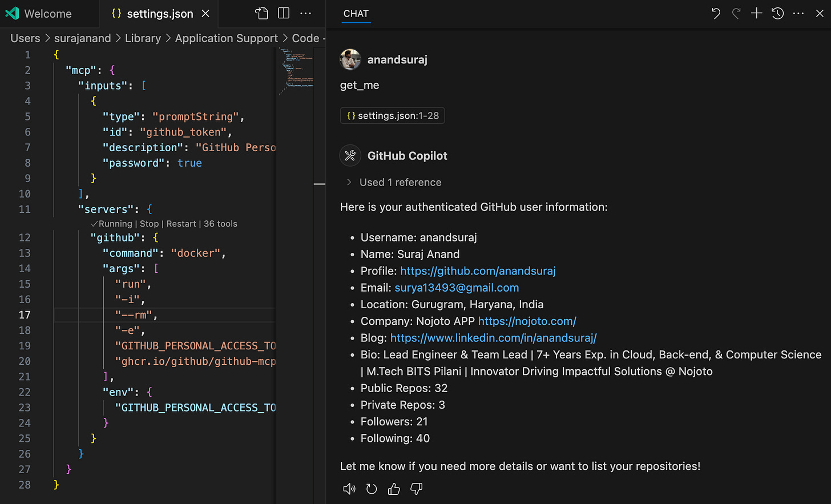Click the surajanand breadcrumb segment
The width and height of the screenshot is (831, 504).
click(82, 38)
